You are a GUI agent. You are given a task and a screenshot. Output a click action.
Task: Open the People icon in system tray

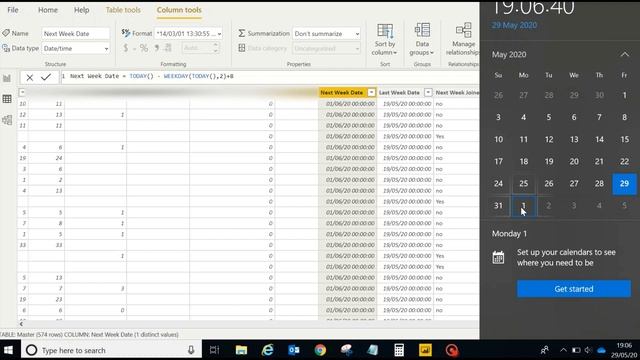pyautogui.click(x=544, y=350)
